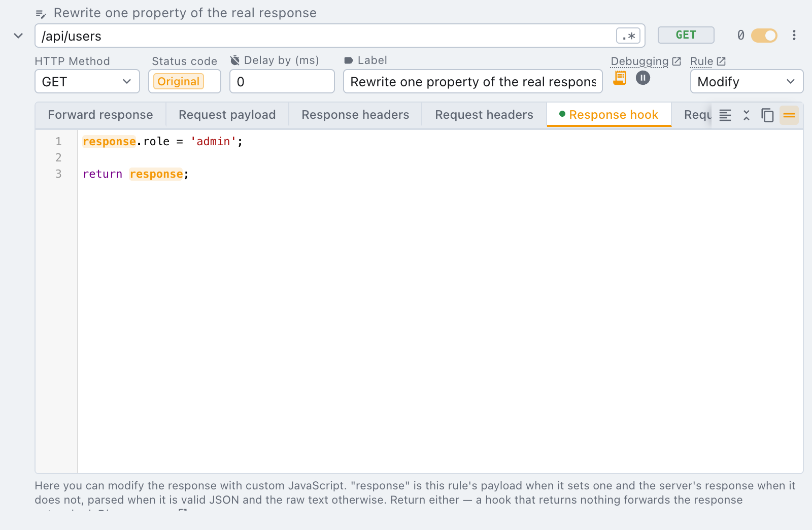Open the Response headers tab

coord(355,115)
